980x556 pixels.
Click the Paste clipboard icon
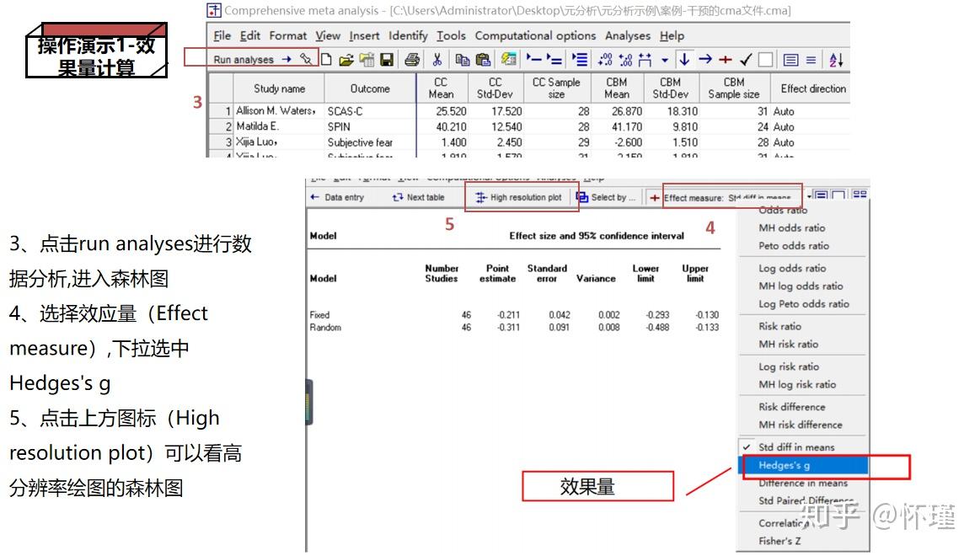point(483,59)
